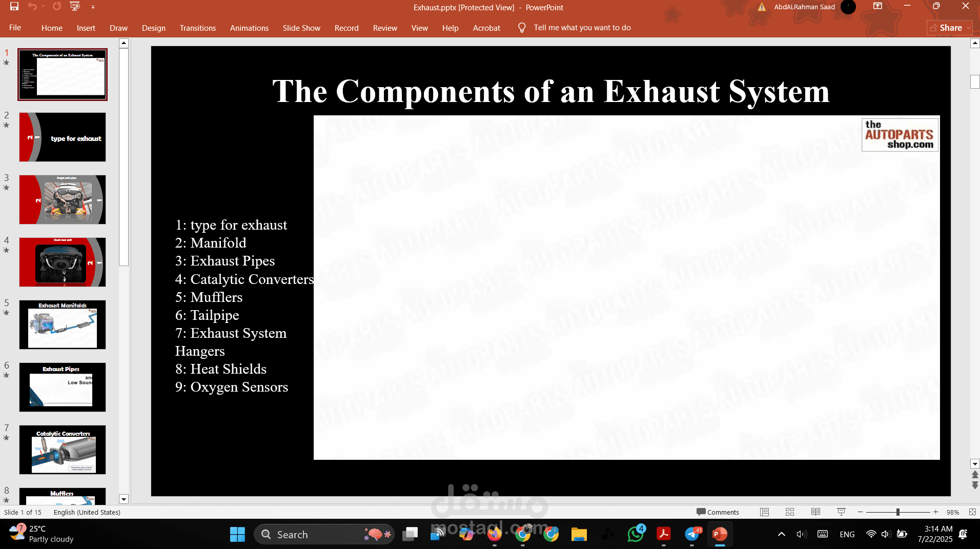Click the Tell me lightbulb icon
The width and height of the screenshot is (980, 549).
522,28
